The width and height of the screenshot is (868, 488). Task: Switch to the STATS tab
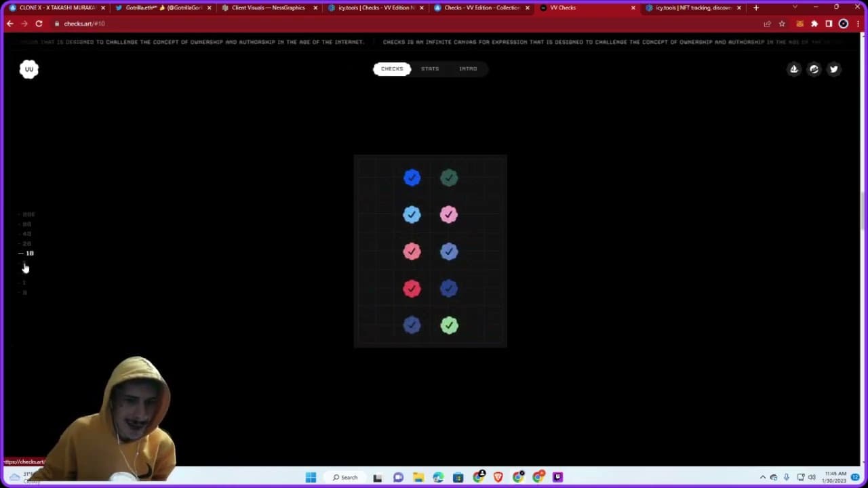pyautogui.click(x=430, y=68)
